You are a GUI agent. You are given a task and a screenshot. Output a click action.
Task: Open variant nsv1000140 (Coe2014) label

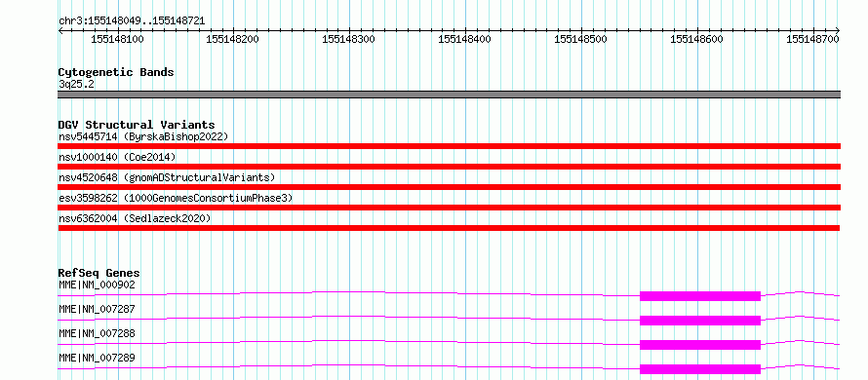[x=117, y=157]
